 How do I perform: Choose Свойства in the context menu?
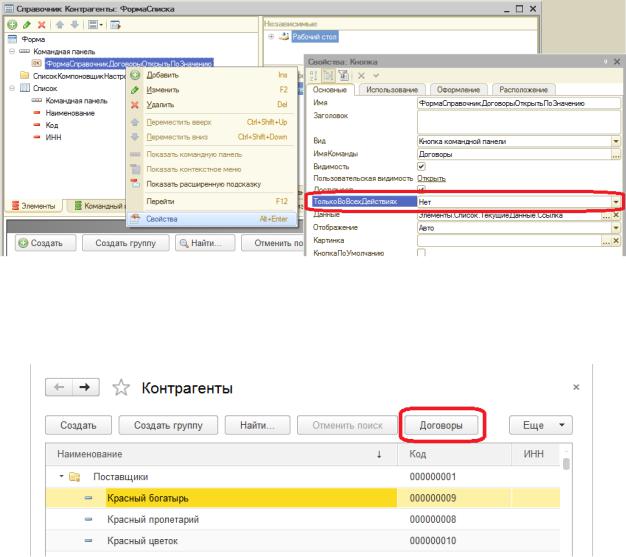coord(212,219)
